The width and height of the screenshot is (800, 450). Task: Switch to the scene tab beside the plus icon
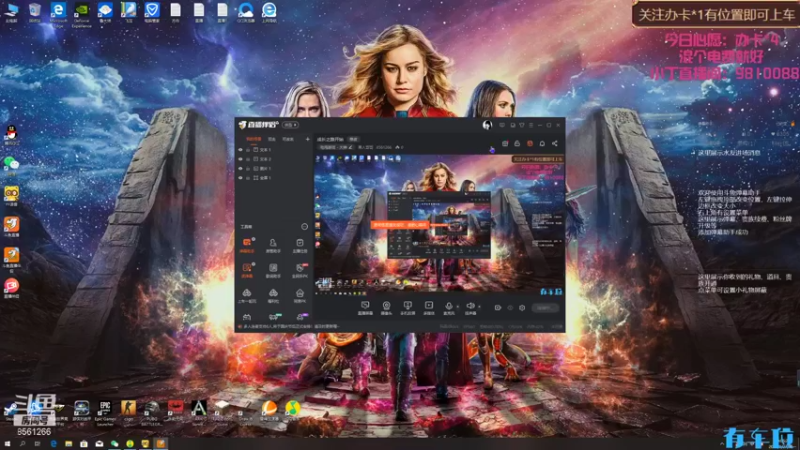[288, 139]
